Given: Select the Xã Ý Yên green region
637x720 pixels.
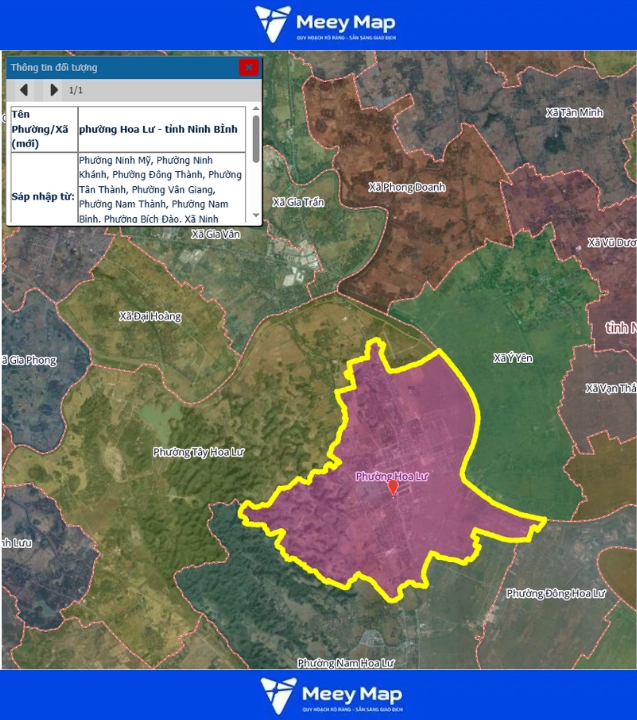Looking at the screenshot, I should (x=513, y=358).
